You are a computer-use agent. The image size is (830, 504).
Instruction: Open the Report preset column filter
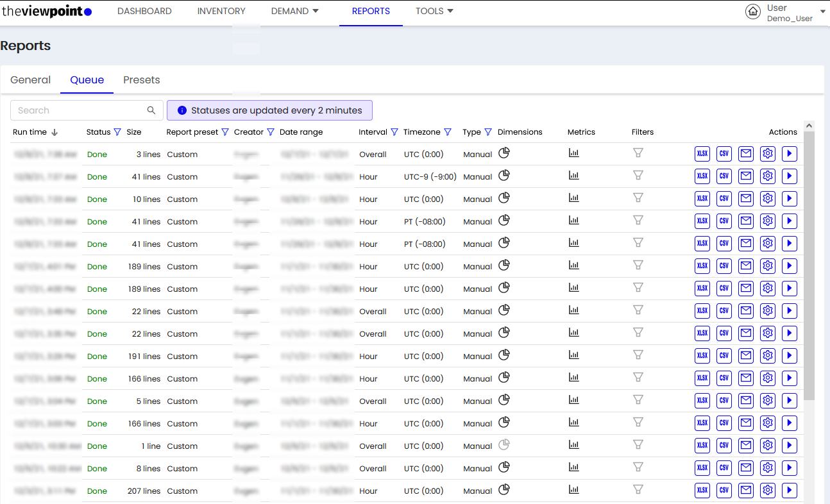[x=225, y=132]
